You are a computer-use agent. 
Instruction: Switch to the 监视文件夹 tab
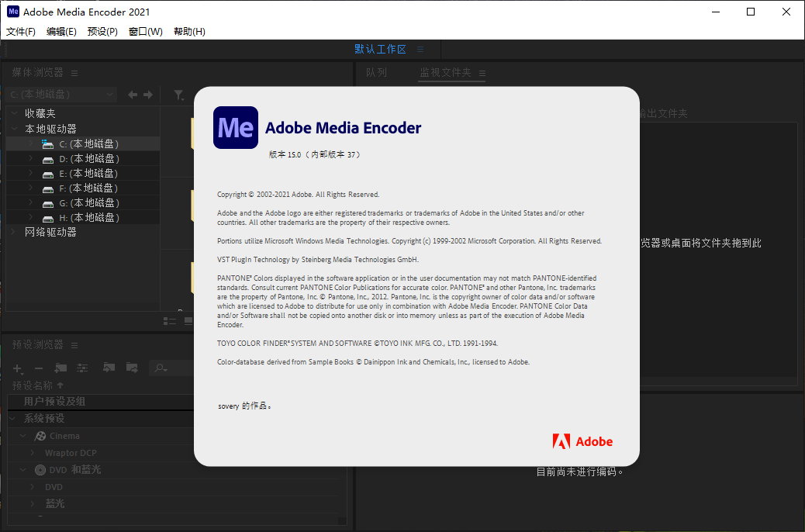point(445,72)
